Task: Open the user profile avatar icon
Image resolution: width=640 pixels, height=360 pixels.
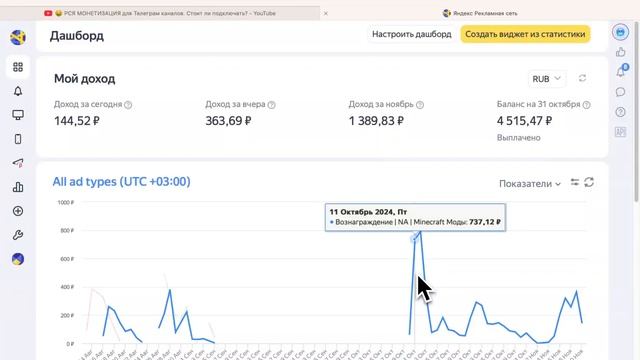Action: coord(620,32)
